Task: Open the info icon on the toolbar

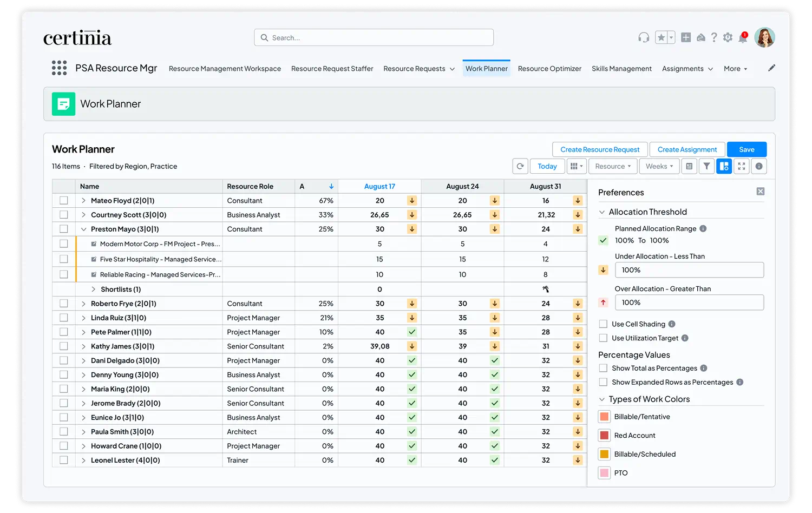Action: point(758,166)
